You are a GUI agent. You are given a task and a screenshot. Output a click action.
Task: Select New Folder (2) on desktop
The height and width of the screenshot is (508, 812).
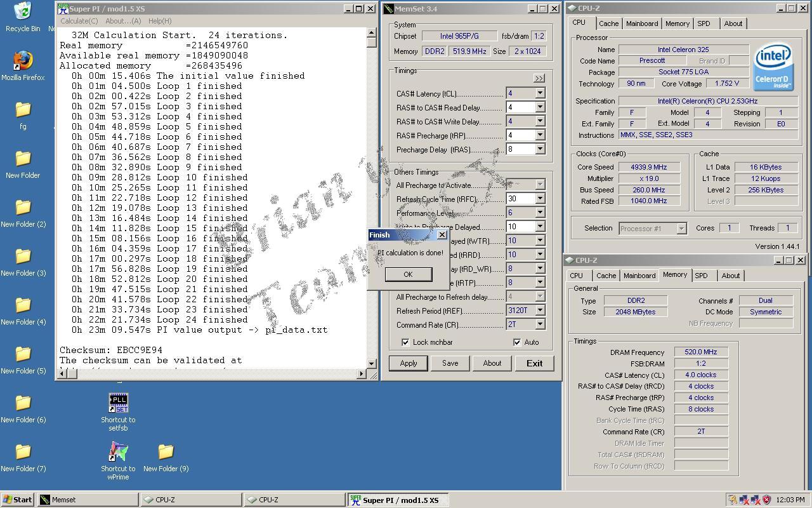coord(23,212)
